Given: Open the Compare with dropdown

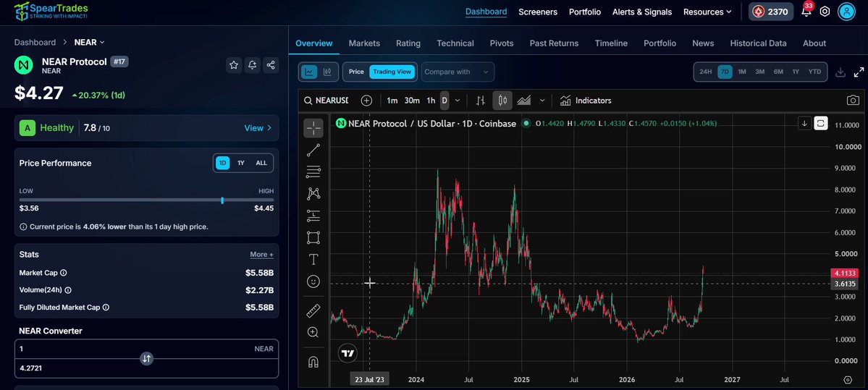Looking at the screenshot, I should (458, 72).
